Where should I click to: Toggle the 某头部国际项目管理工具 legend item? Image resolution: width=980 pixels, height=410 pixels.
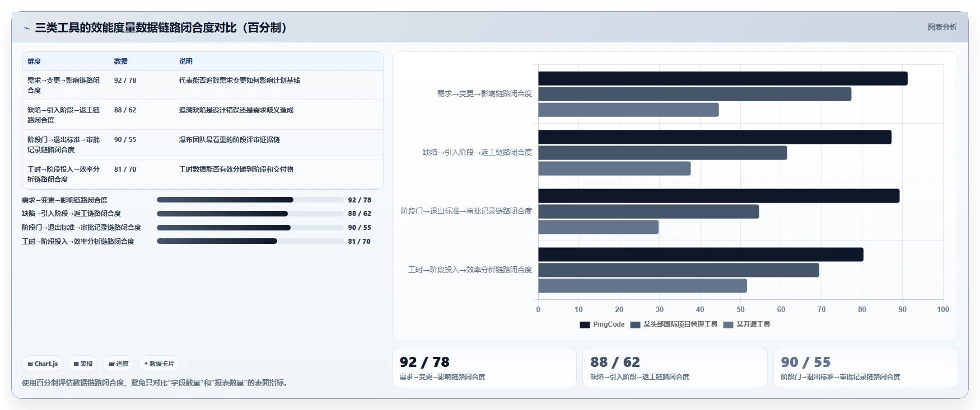coord(674,324)
